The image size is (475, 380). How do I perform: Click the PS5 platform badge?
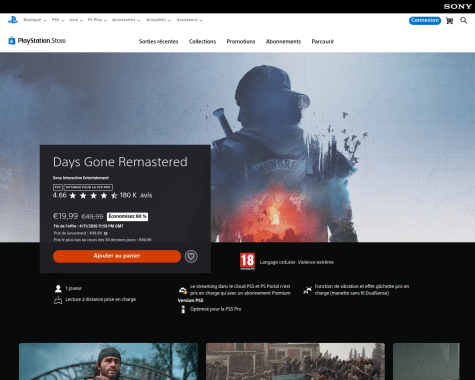pos(58,187)
